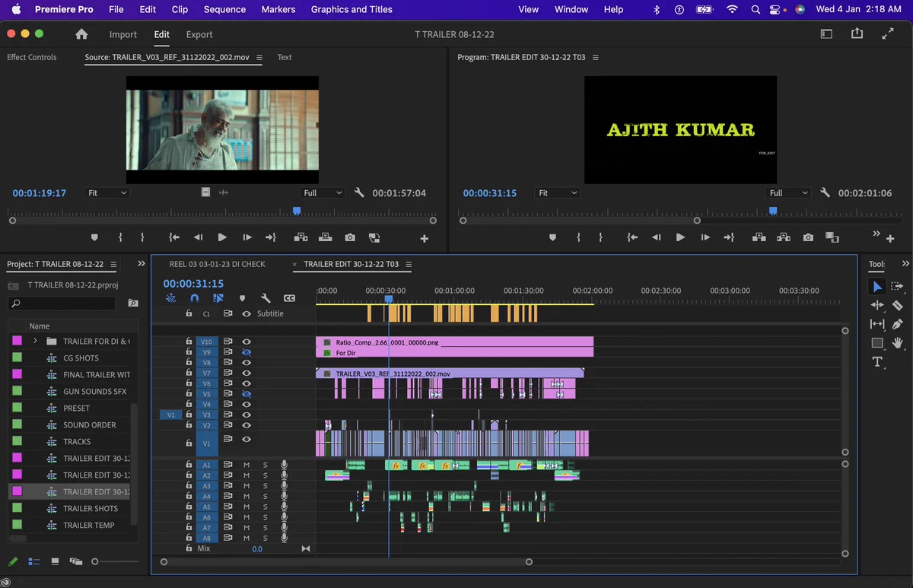Screen dimensions: 913x588
Task: Open the Sequence menu
Action: pos(224,9)
